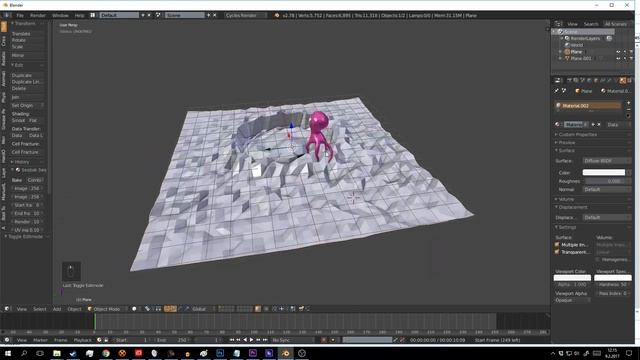Open the 3D viewport Add menu
This screenshot has height=360, width=640.
57,309
